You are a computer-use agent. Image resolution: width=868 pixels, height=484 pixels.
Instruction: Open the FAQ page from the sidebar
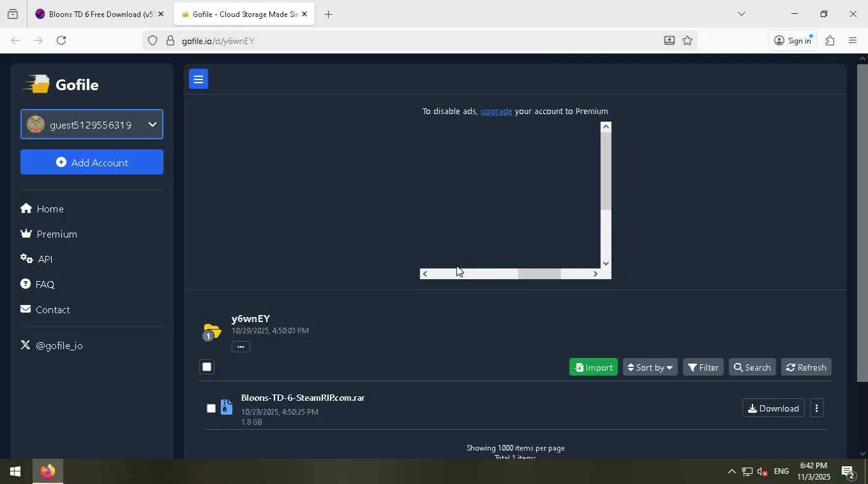pos(37,284)
